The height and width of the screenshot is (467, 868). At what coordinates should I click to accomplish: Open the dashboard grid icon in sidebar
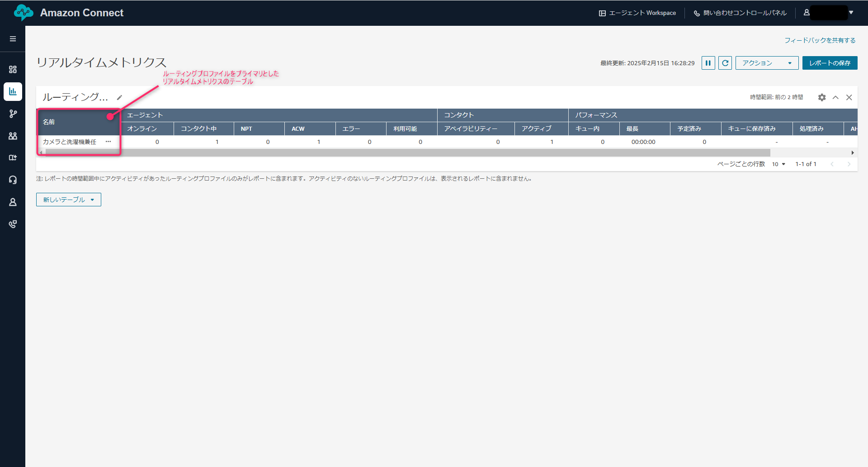tap(13, 69)
